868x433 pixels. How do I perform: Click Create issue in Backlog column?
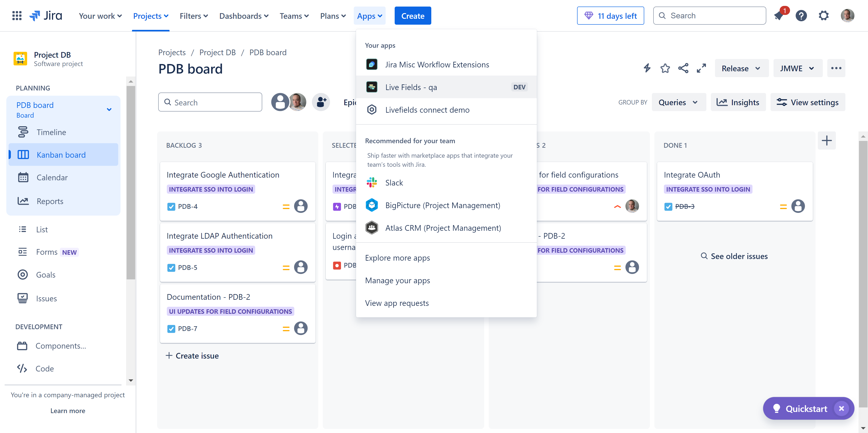pyautogui.click(x=192, y=356)
